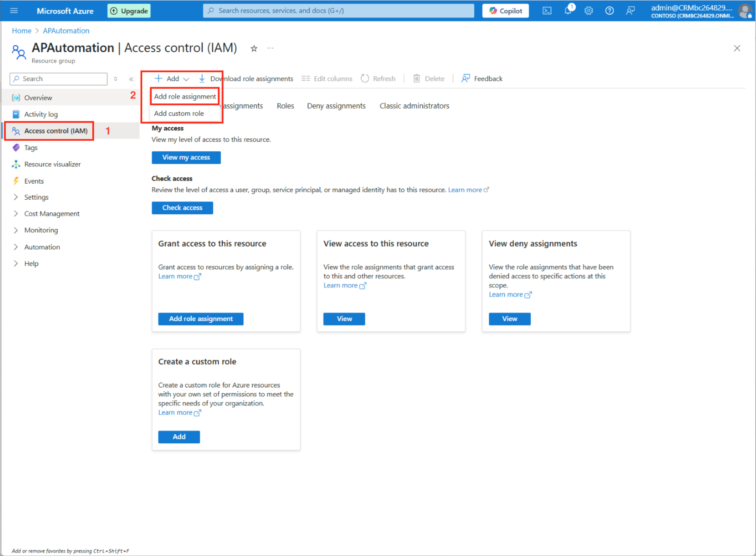Click the sidebar Search field
756x556 pixels.
[x=58, y=79]
